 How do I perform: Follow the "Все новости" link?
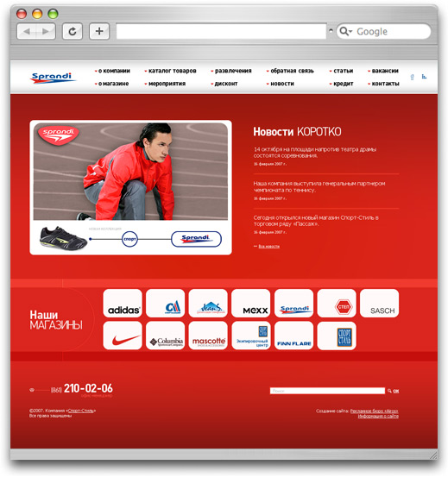pos(269,247)
